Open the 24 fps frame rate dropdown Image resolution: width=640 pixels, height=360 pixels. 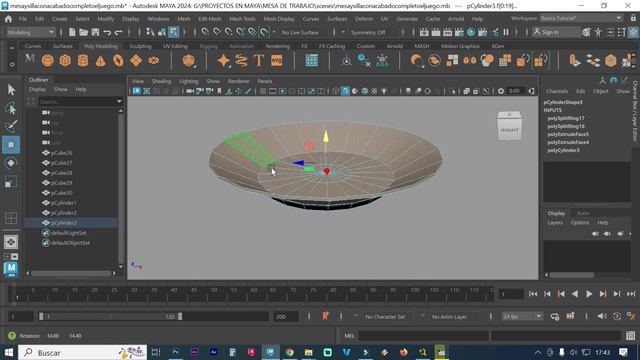[x=522, y=316]
